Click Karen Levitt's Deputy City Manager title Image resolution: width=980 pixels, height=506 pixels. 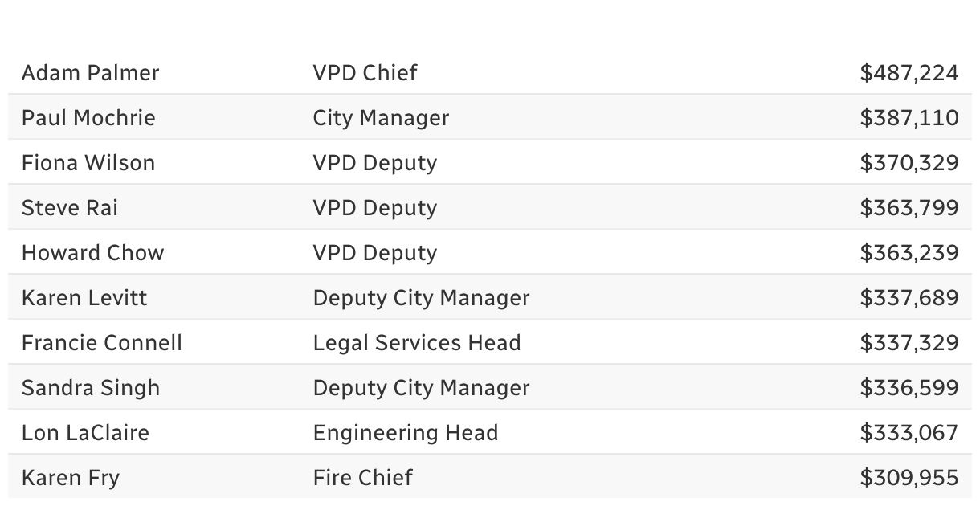tap(422, 299)
